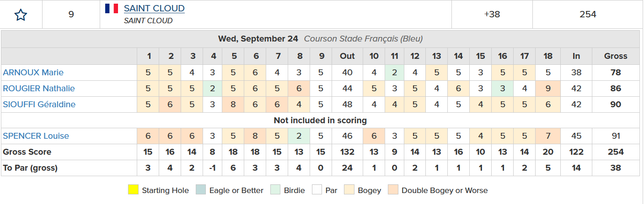
Task: Open ROUGIER Nathalie player profile
Action: click(x=39, y=89)
